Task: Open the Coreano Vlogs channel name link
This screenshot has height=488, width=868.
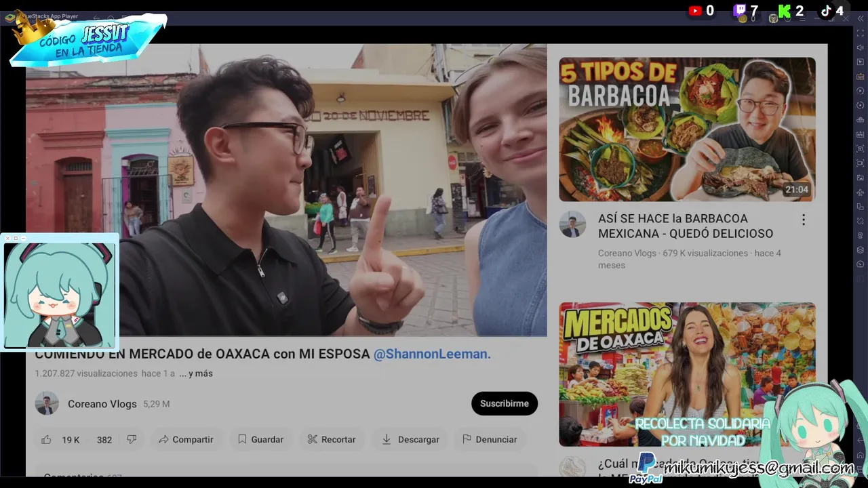Action: click(102, 404)
